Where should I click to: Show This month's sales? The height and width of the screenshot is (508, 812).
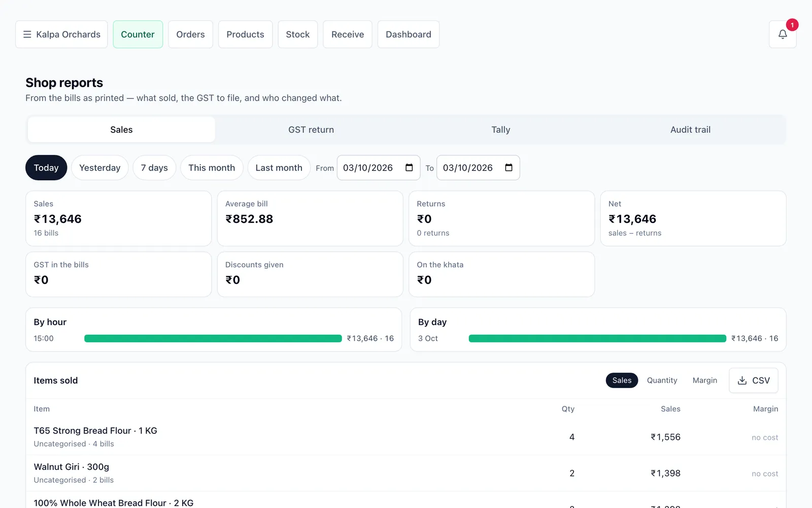[x=212, y=168]
